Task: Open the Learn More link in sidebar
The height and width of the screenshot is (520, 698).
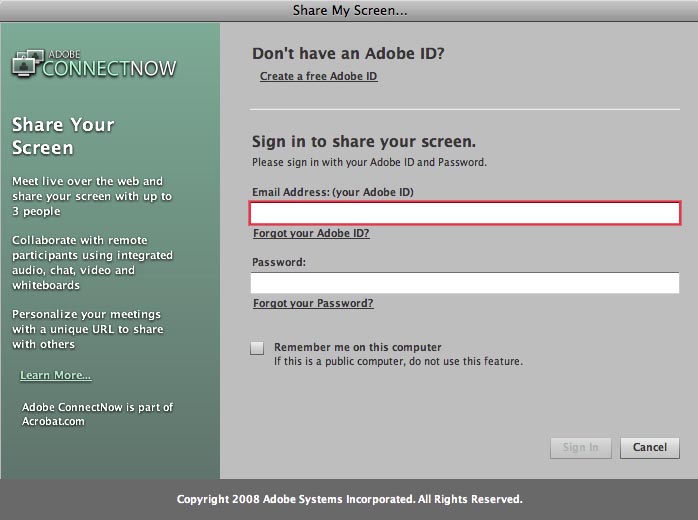Action: [55, 376]
